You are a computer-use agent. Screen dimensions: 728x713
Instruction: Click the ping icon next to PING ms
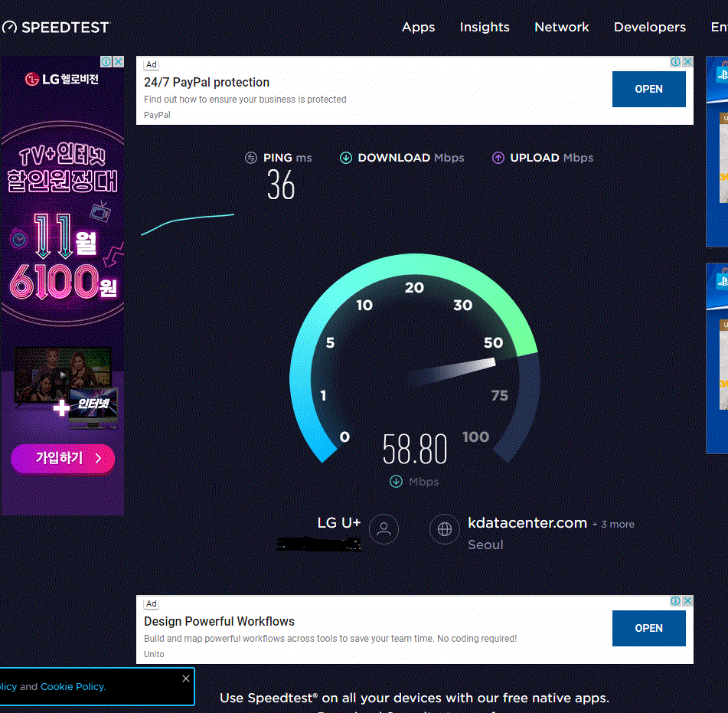click(251, 158)
